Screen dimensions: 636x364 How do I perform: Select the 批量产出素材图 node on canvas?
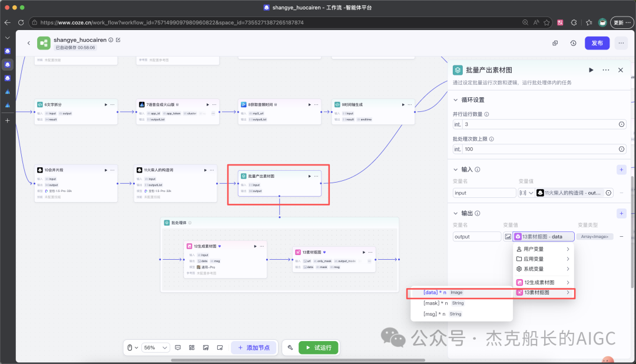tap(280, 183)
